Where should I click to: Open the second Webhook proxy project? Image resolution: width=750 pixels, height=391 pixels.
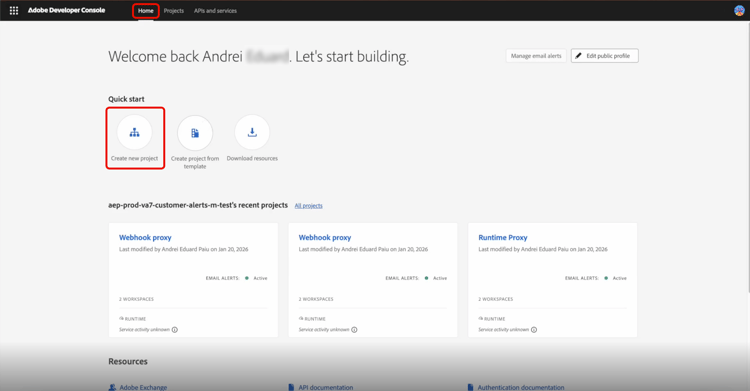pos(325,237)
